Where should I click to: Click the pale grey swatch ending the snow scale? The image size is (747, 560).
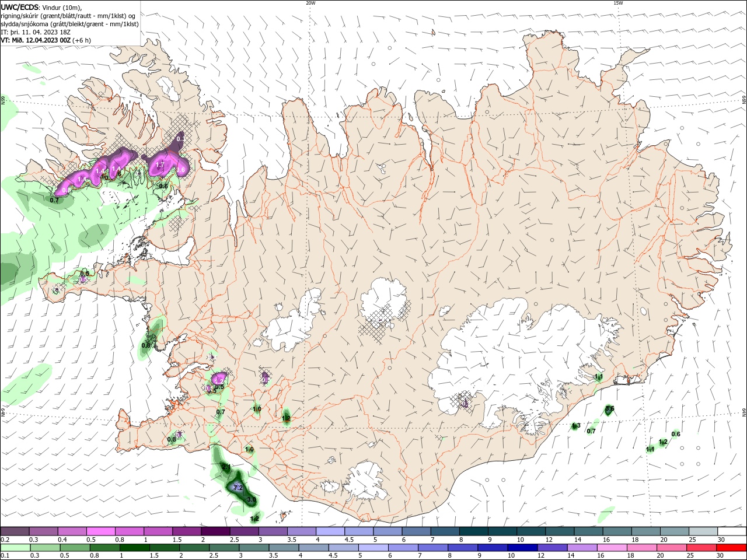point(703,531)
